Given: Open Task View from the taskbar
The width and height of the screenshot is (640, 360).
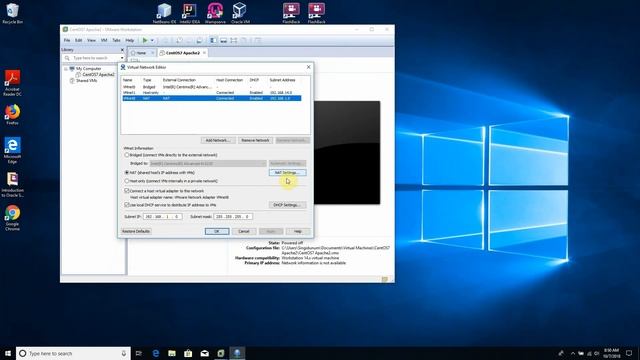Looking at the screenshot, I should click(139, 353).
